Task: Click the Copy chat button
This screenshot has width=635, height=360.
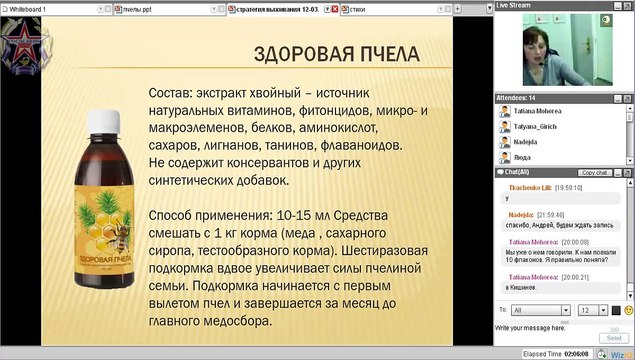Action: pyautogui.click(x=595, y=173)
